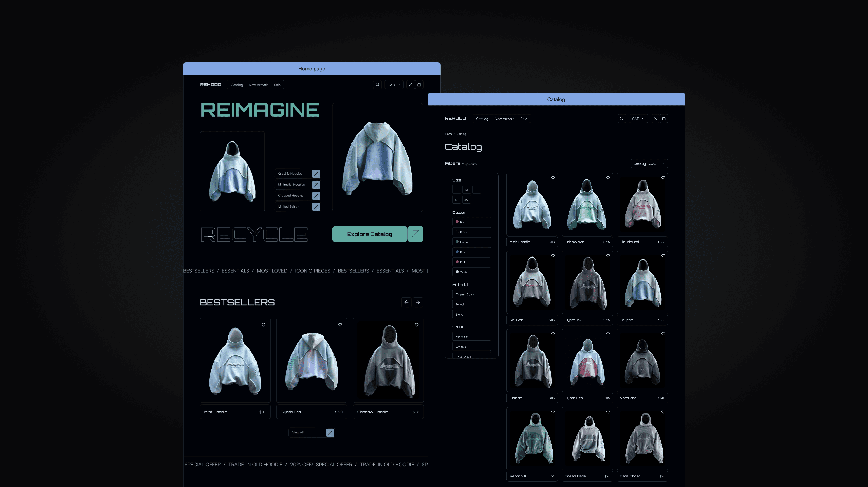The height and width of the screenshot is (487, 868).
Task: Open Sale on Home page nav
Action: [x=277, y=85]
